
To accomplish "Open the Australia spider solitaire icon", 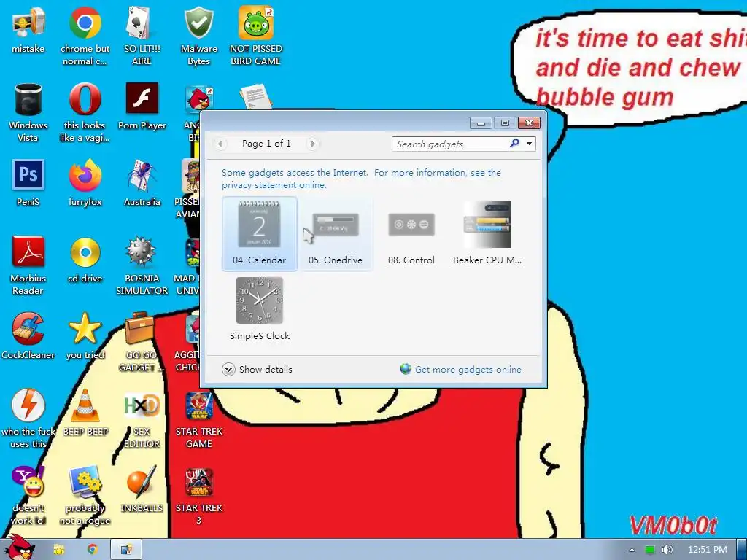I will click(x=142, y=183).
